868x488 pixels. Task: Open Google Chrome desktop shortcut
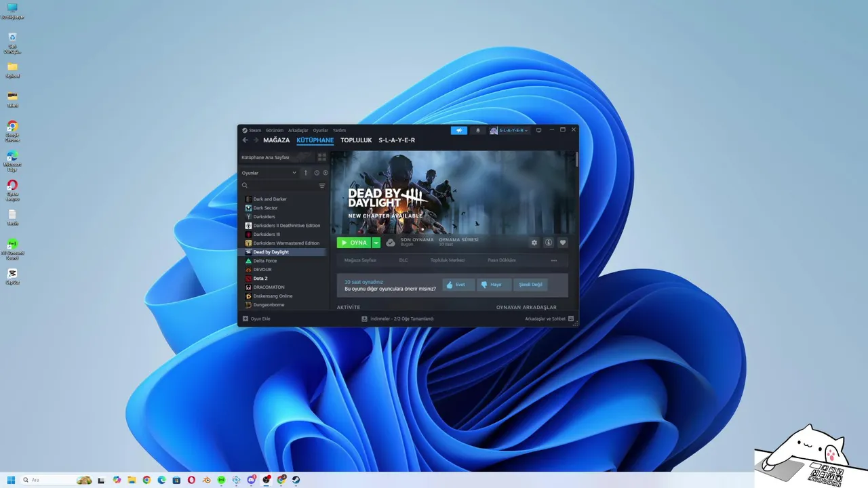(x=12, y=131)
